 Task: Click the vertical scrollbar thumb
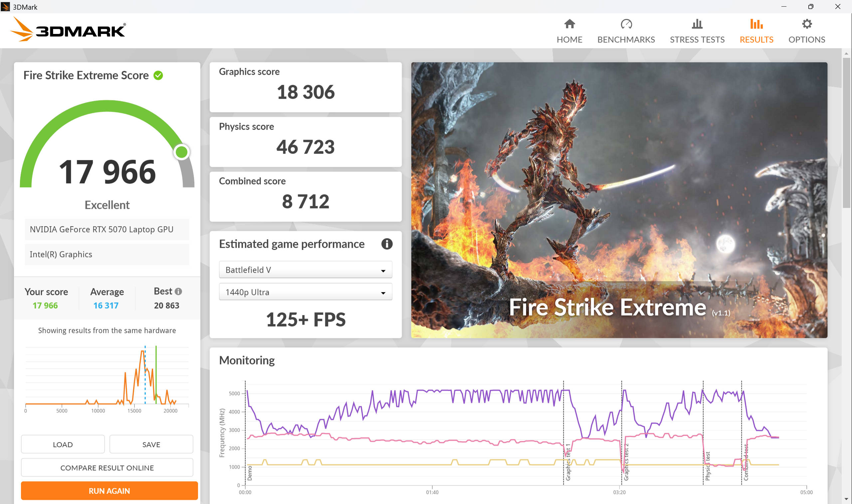click(846, 132)
